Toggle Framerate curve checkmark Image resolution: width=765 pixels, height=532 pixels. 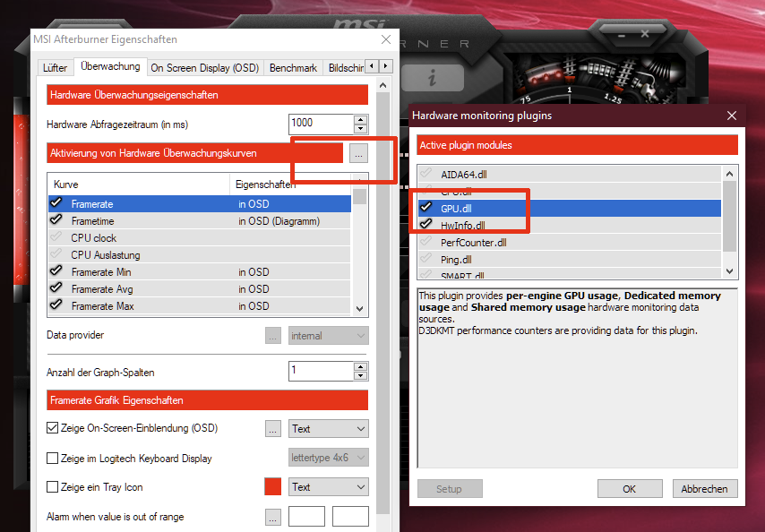(x=56, y=202)
